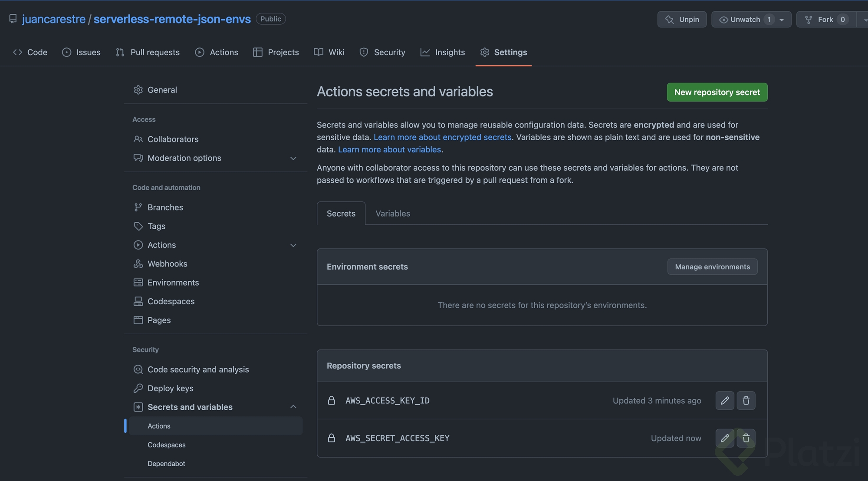Open the Unwatch dropdown arrow
868x481 pixels.
[x=782, y=20]
